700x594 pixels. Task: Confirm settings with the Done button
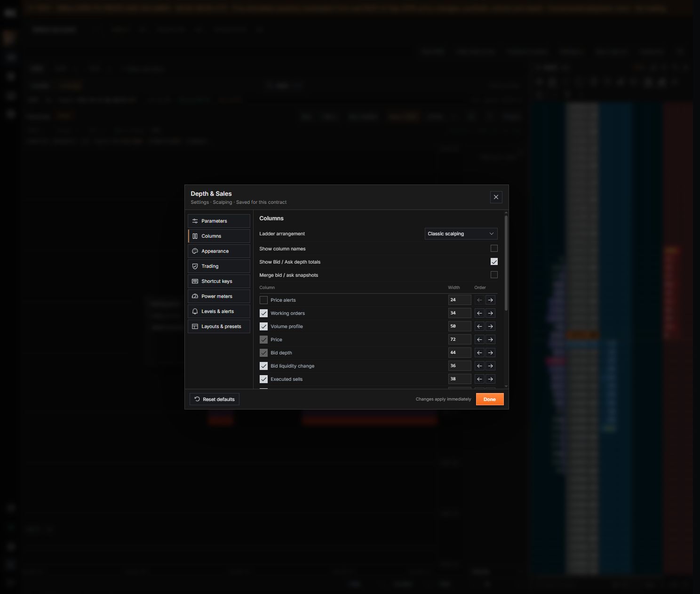click(490, 399)
